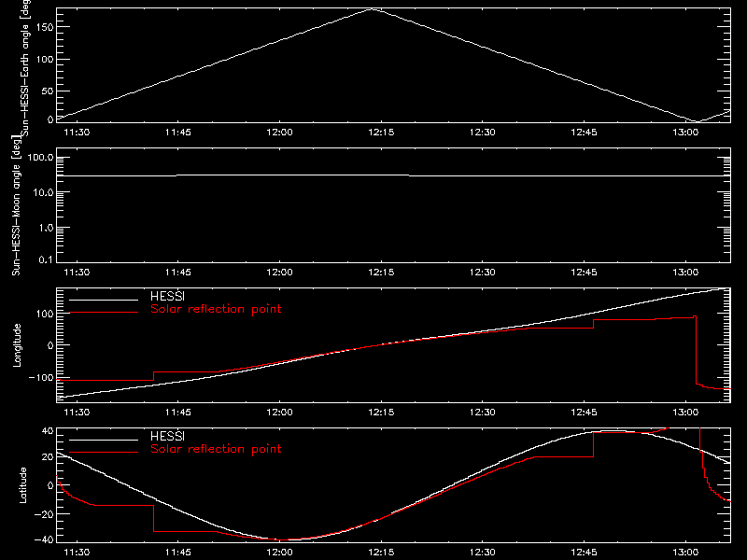Click the 11:45 time label under Earth angle plot
The height and width of the screenshot is (560, 747).
pos(178,133)
